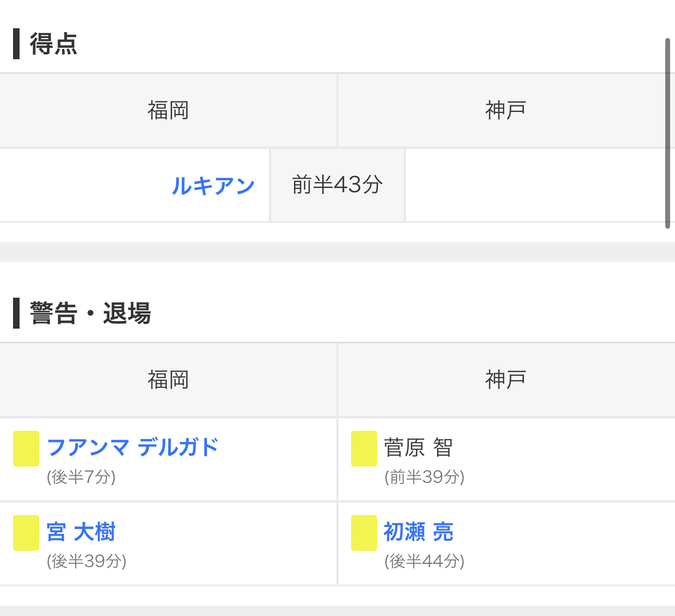
Task: Click yellow card icon beside 宮 大樹
Action: click(26, 533)
